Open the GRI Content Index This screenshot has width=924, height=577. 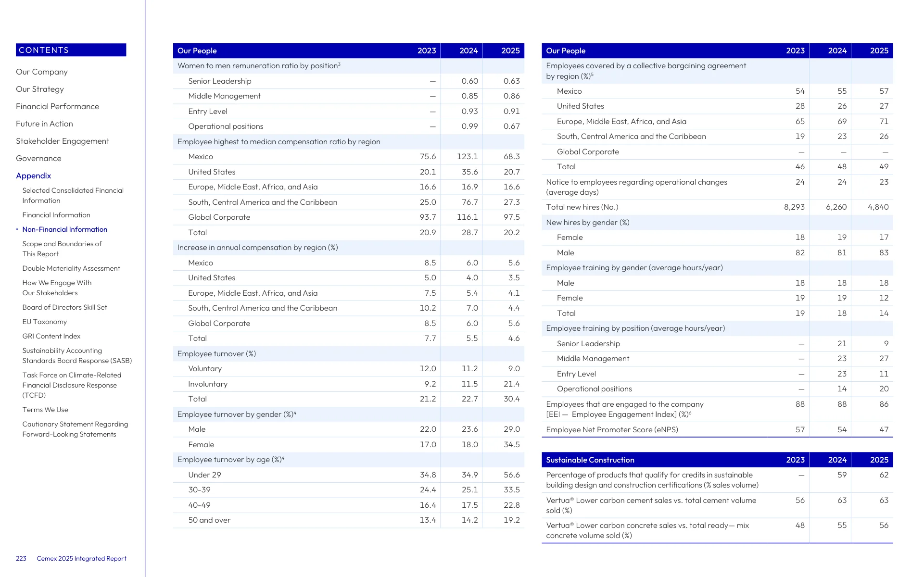coord(51,337)
